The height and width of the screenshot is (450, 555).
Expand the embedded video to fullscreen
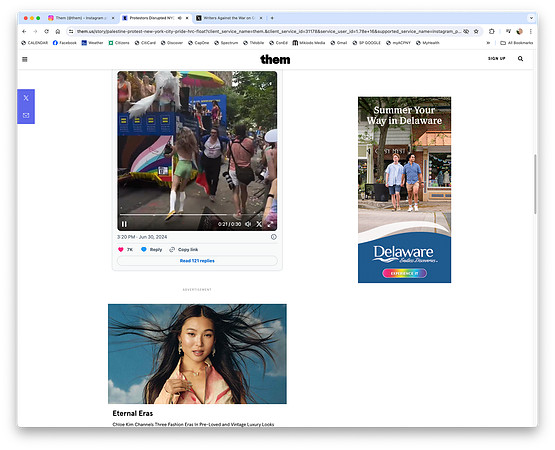click(270, 224)
